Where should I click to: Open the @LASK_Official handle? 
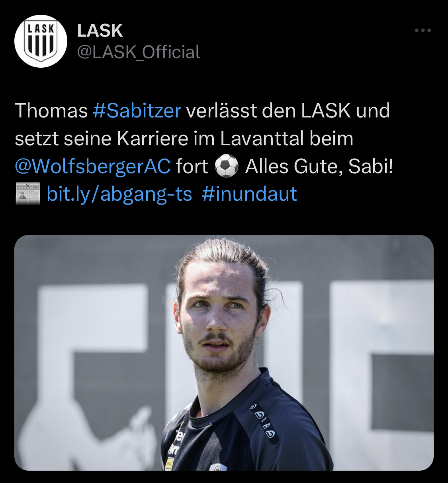pos(138,52)
